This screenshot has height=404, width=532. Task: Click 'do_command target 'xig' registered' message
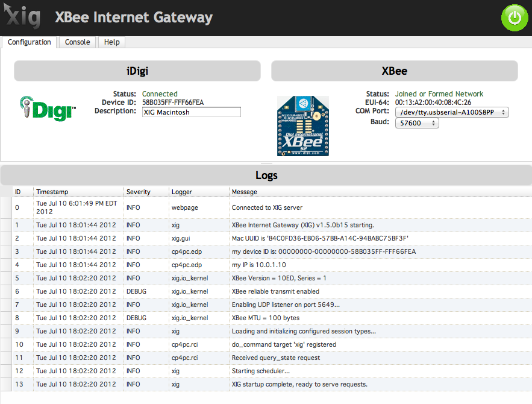(284, 344)
